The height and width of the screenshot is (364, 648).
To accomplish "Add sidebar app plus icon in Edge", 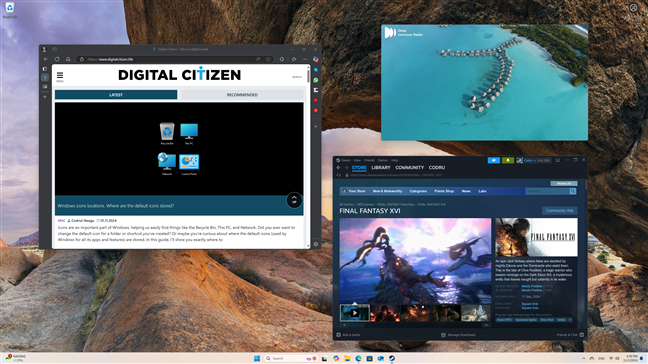I will [316, 127].
